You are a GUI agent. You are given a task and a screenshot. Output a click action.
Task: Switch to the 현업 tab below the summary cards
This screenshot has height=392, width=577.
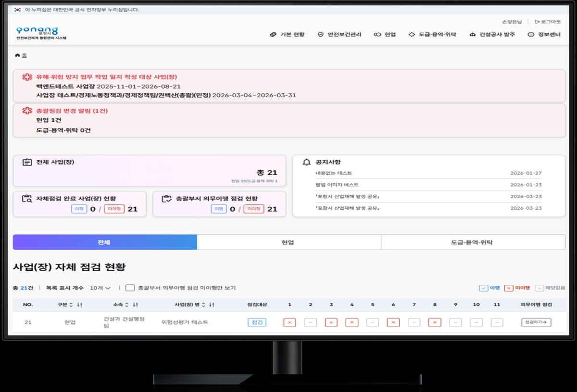(289, 242)
